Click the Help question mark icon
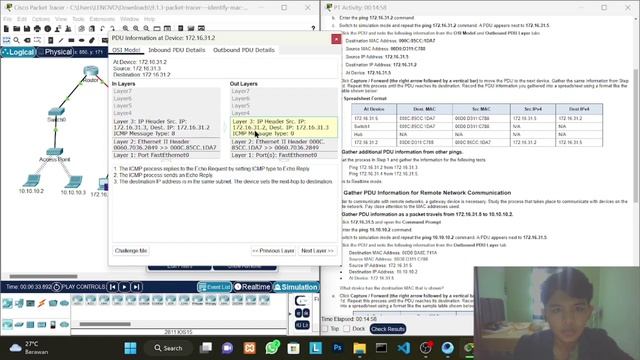Image resolution: width=640 pixels, height=360 pixels. [x=313, y=29]
